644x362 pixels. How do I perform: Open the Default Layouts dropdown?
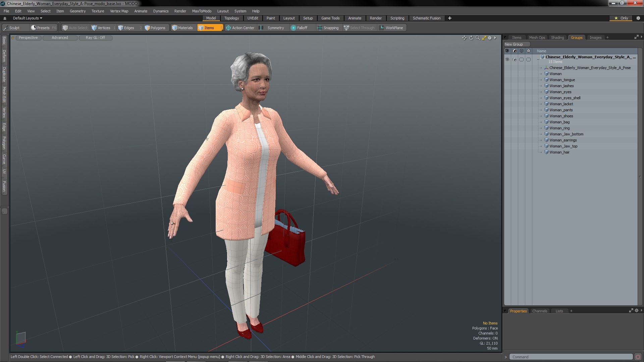[x=28, y=18]
